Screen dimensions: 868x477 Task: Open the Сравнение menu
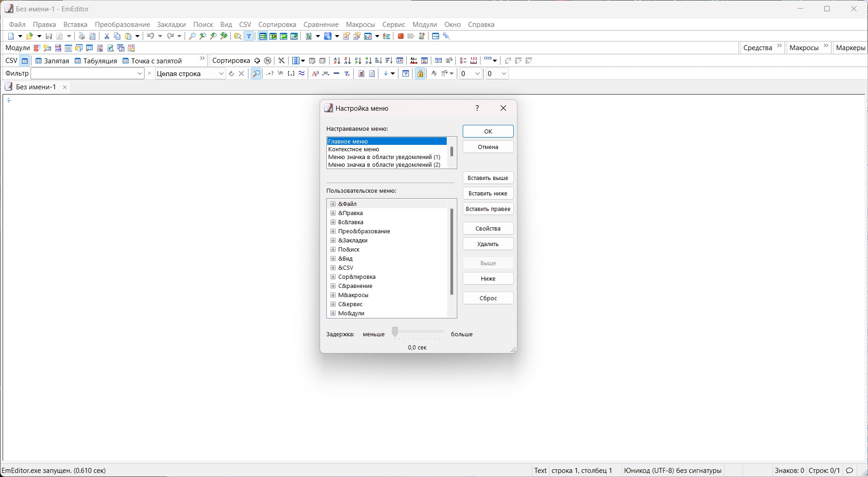(x=321, y=25)
